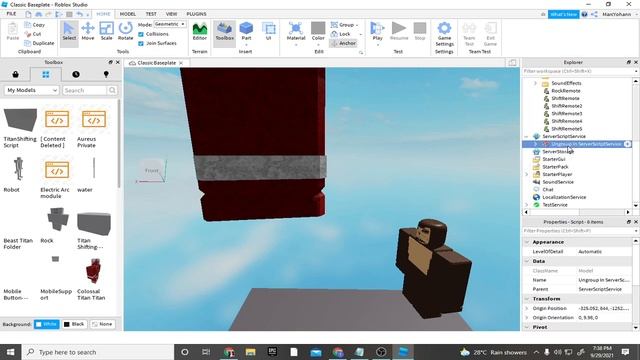Expand the StarterPlayer node

(526, 174)
